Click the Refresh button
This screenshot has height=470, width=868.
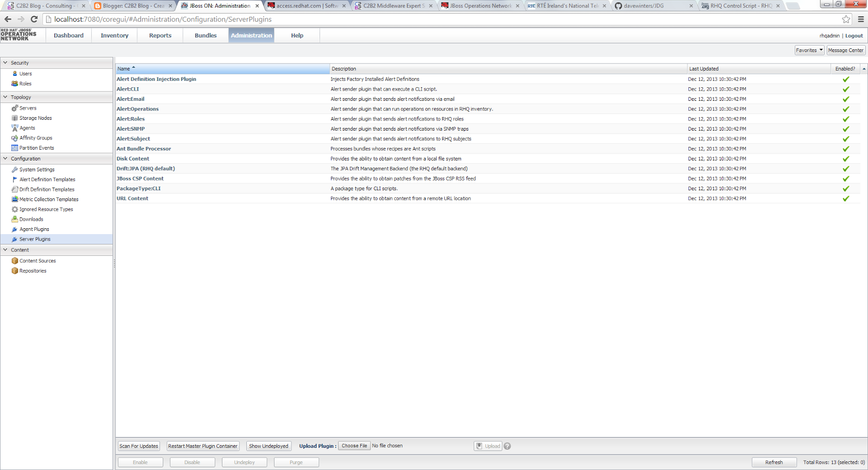774,462
